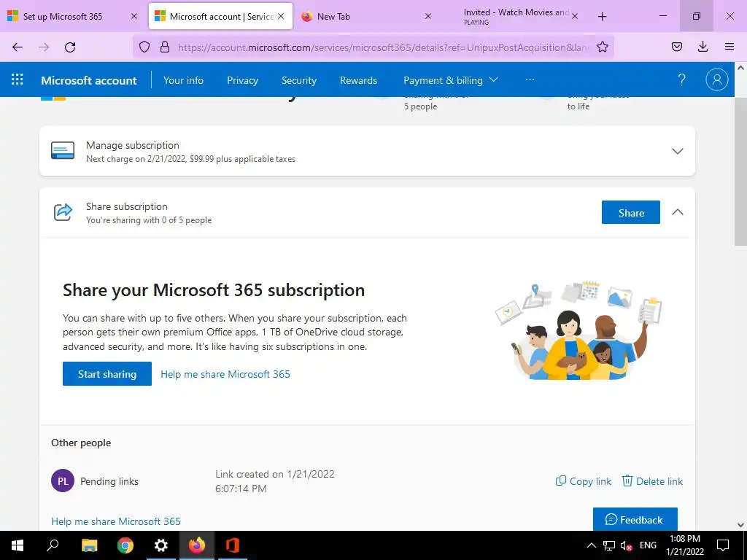Open File Explorer from the taskbar
747x560 pixels.
(x=89, y=545)
